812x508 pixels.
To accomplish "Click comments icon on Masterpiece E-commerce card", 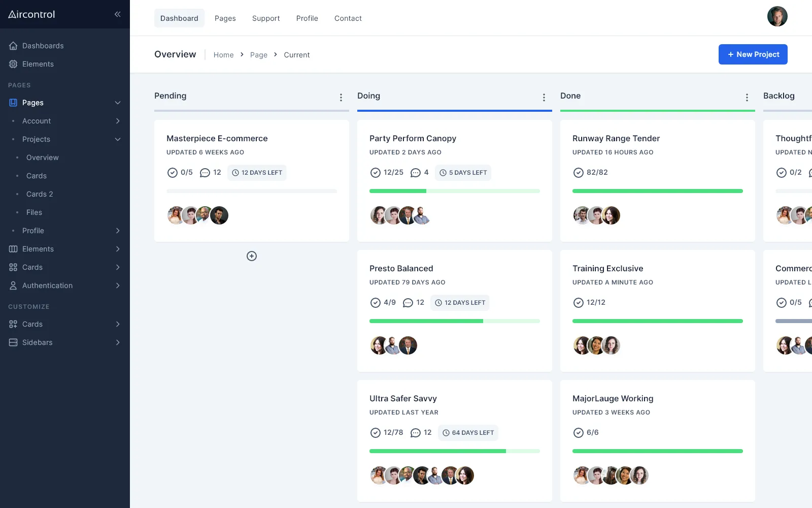I will 205,173.
